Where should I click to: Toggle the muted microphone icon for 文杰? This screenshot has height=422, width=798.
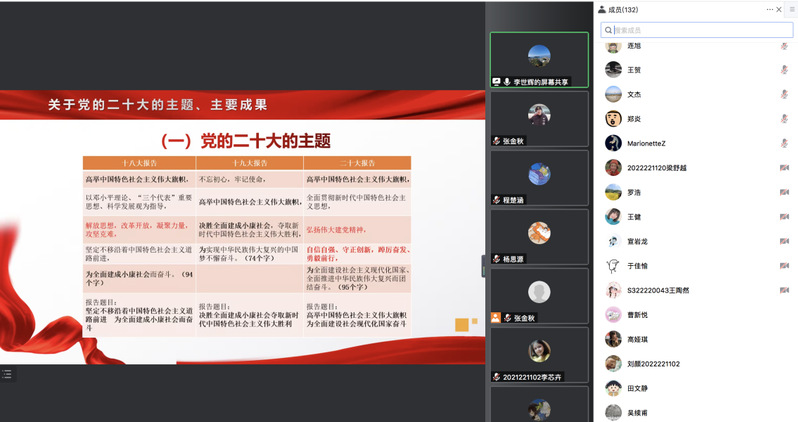(x=784, y=95)
